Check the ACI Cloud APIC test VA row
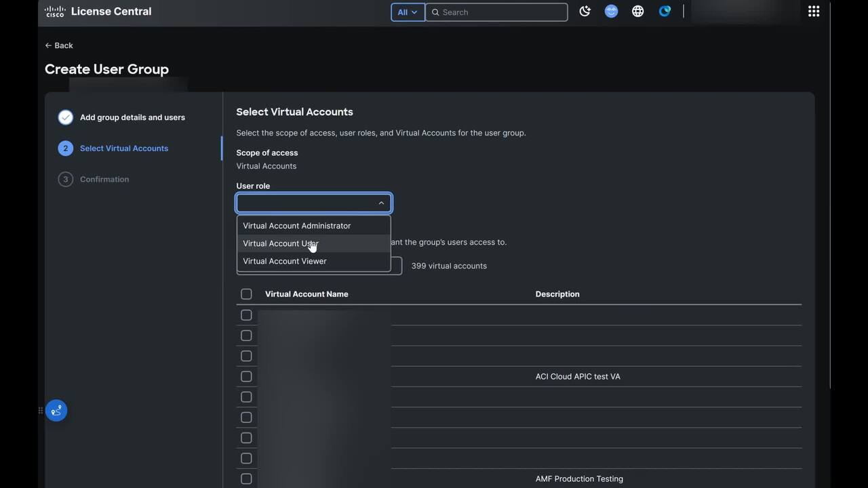Image resolution: width=868 pixels, height=488 pixels. tap(246, 376)
